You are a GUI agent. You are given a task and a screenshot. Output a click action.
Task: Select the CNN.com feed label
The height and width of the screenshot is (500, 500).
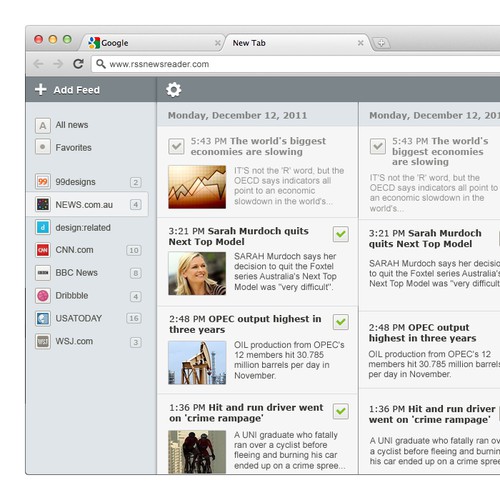click(74, 250)
